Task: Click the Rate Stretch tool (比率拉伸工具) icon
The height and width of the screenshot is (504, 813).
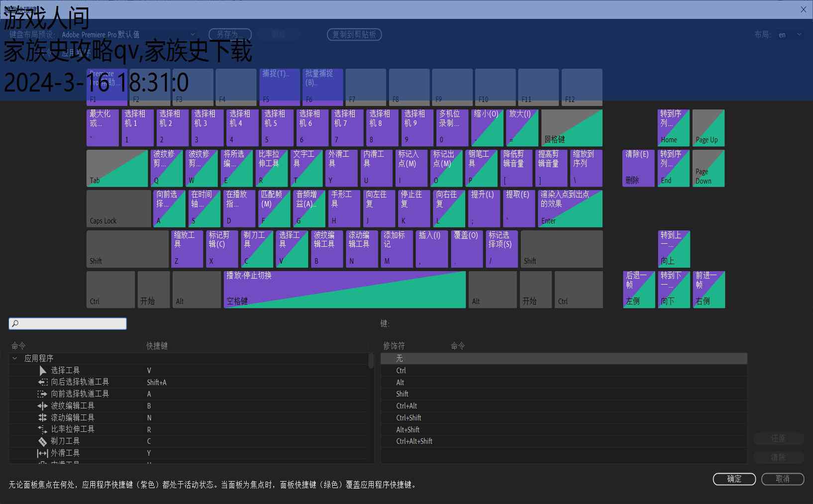Action: tap(43, 429)
